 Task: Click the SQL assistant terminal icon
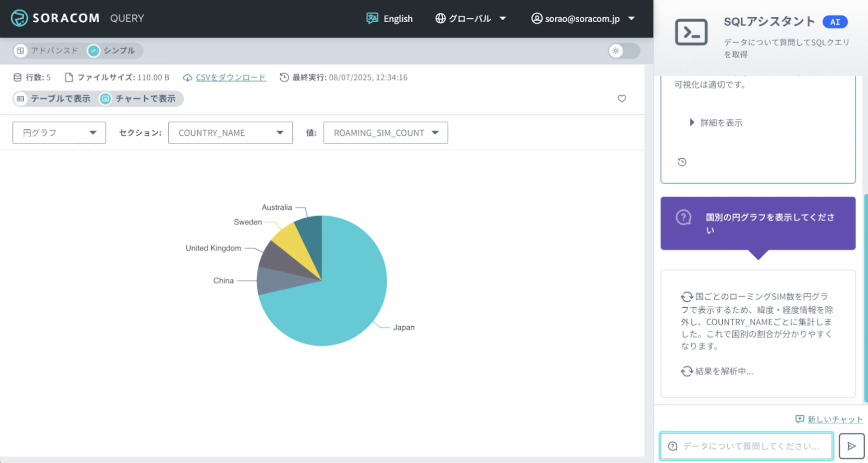tap(691, 32)
